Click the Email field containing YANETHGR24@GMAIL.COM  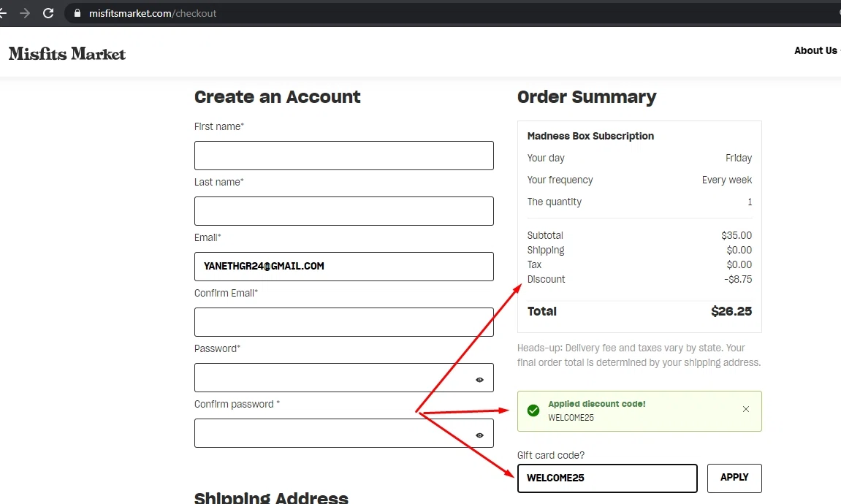[344, 267]
